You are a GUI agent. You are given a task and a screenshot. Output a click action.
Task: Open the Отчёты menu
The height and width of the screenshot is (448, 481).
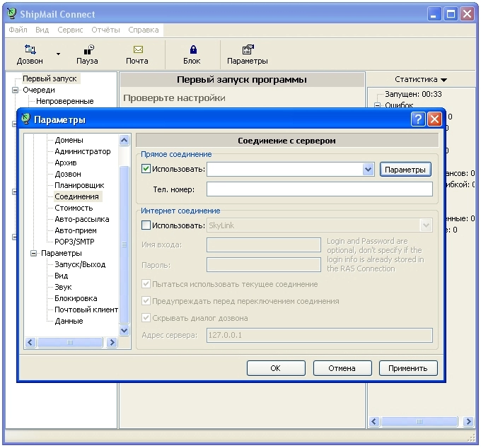click(105, 30)
